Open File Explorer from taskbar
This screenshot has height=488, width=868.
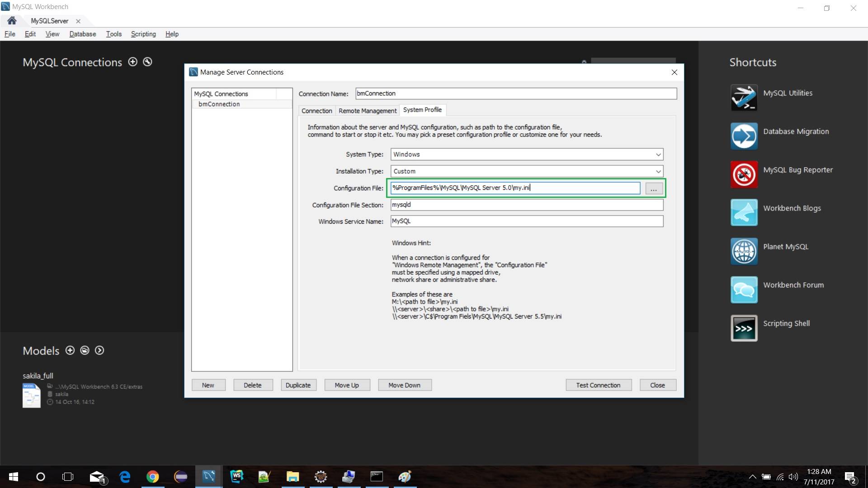pyautogui.click(x=292, y=477)
